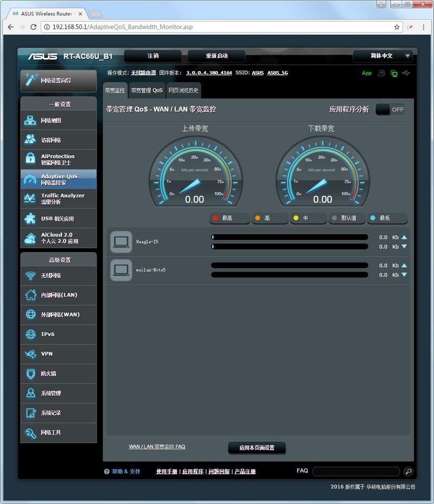Open the AiCloud 2.0 cloud icon
This screenshot has height=504, width=434.
tap(30, 238)
